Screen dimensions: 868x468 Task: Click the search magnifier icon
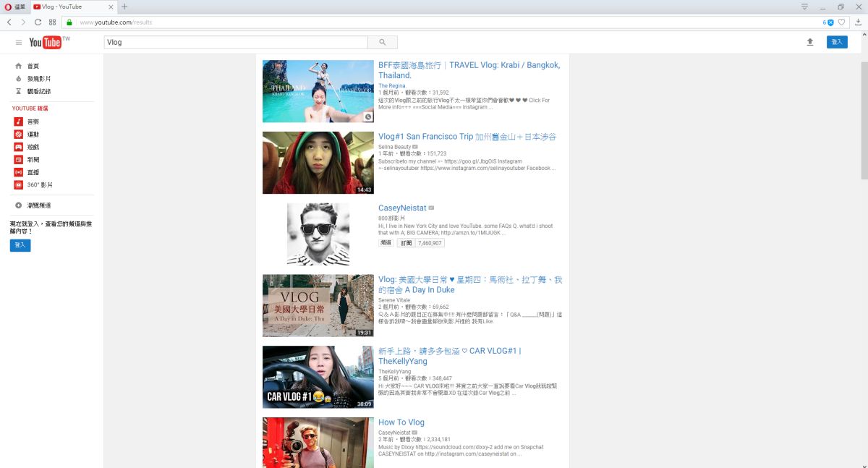pos(383,42)
